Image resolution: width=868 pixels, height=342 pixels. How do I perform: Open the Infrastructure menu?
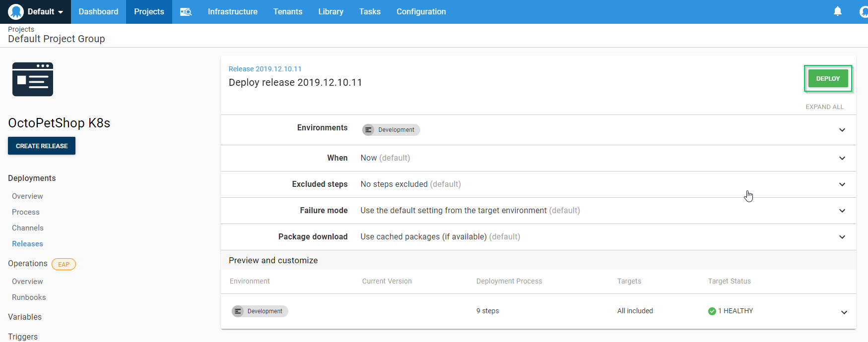(232, 11)
